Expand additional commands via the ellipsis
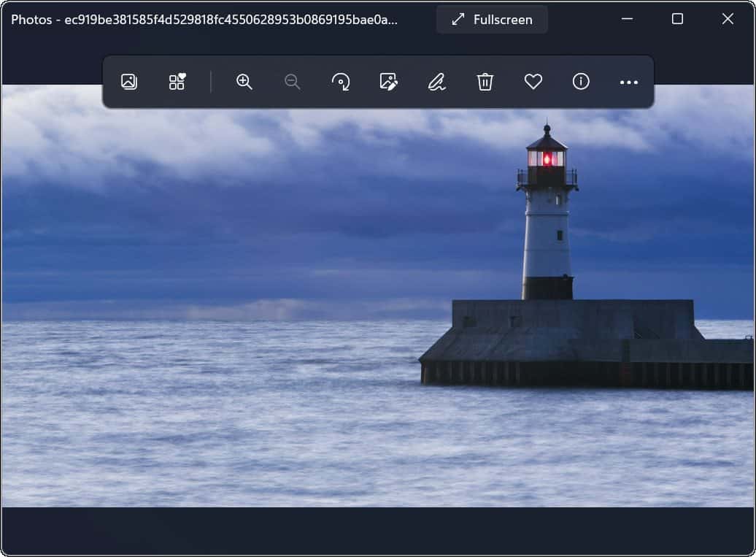The height and width of the screenshot is (557, 756). tap(628, 82)
